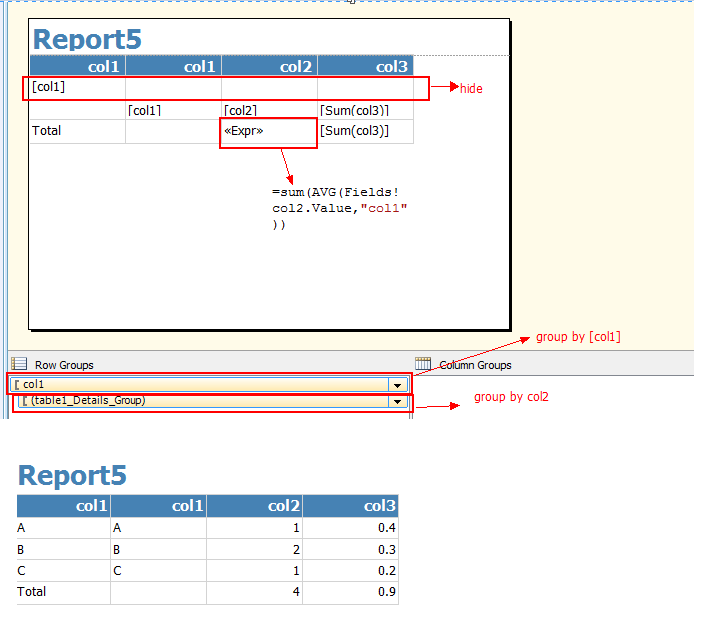Click the Report5 title in preview output

tap(72, 476)
